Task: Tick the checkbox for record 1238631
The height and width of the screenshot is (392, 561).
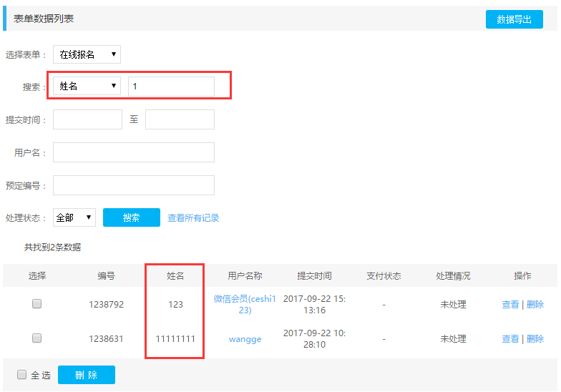Action: (36, 338)
